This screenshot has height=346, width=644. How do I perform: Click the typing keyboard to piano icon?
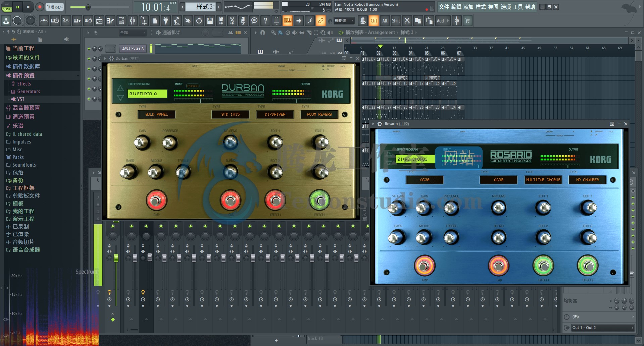[x=288, y=21]
